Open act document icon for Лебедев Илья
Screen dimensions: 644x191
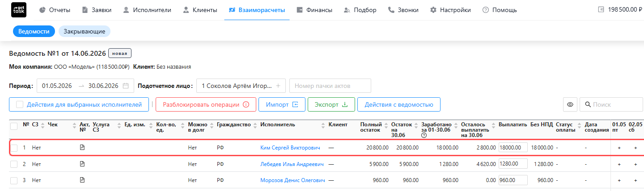82,164
